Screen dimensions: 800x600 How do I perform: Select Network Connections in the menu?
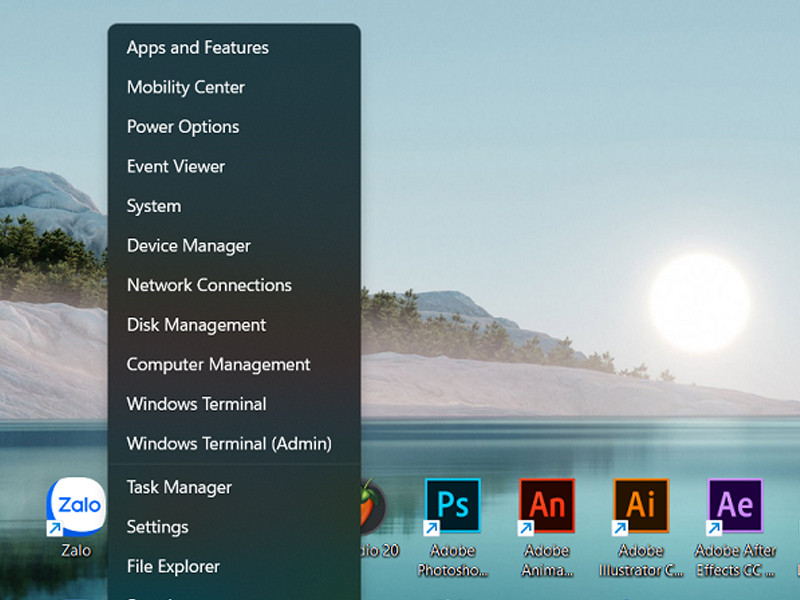(x=209, y=285)
